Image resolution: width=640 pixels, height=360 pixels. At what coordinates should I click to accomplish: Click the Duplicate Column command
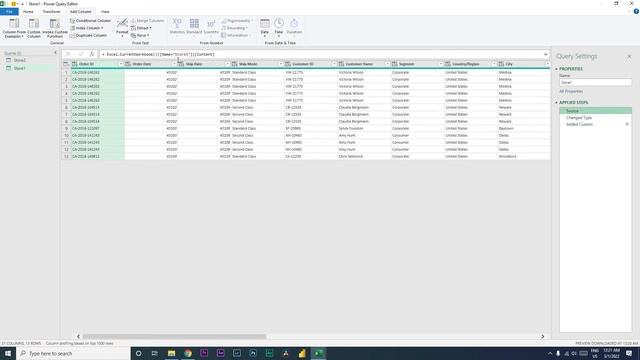[x=88, y=36]
